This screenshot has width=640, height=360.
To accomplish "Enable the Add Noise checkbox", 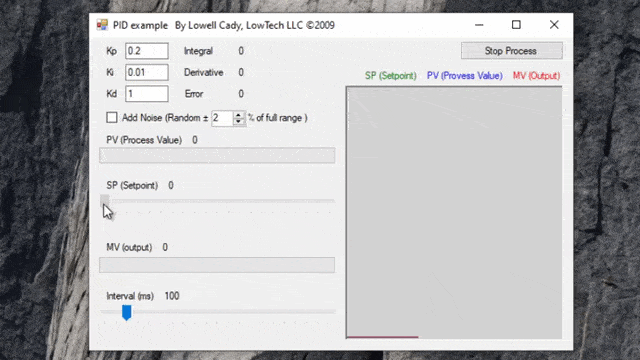I will coord(111,118).
